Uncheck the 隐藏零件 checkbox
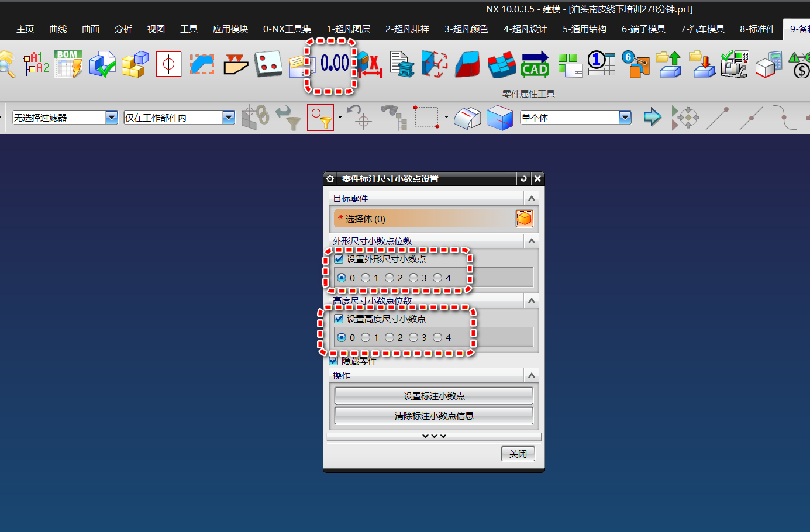 pyautogui.click(x=333, y=361)
